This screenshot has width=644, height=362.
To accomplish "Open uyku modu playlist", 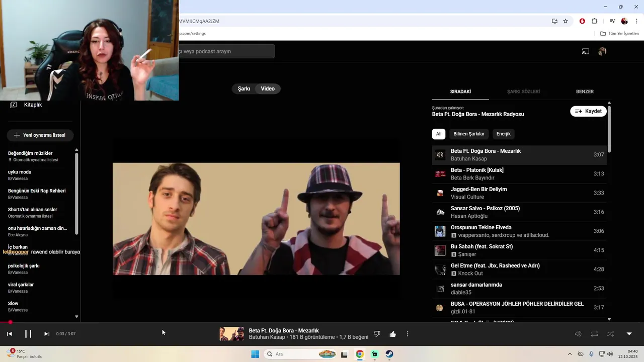I will (39, 175).
